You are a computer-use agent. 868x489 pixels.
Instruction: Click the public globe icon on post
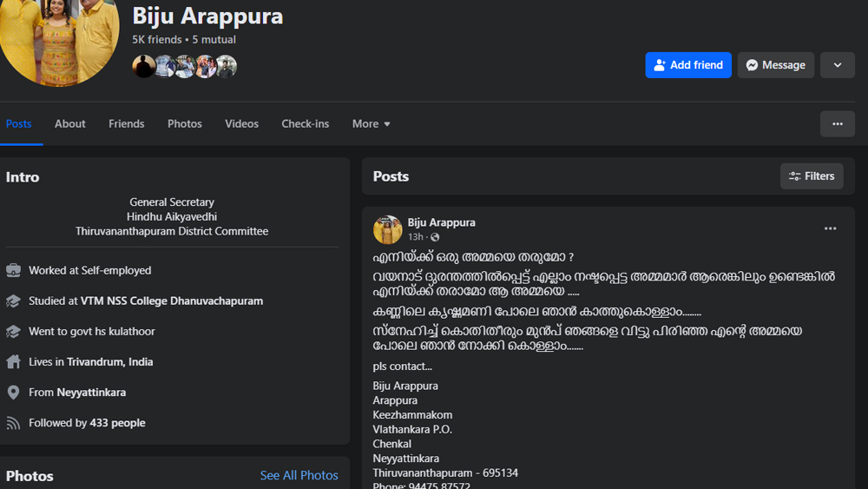(x=435, y=237)
